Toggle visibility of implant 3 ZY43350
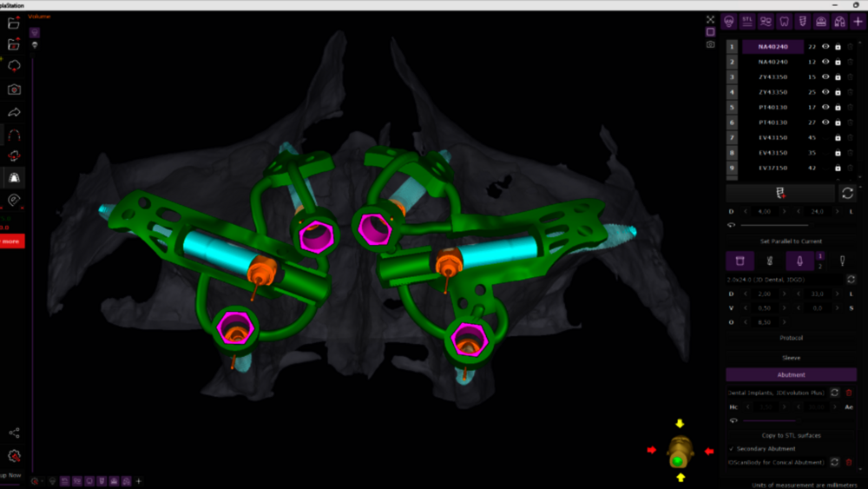This screenshot has height=489, width=868. (825, 77)
